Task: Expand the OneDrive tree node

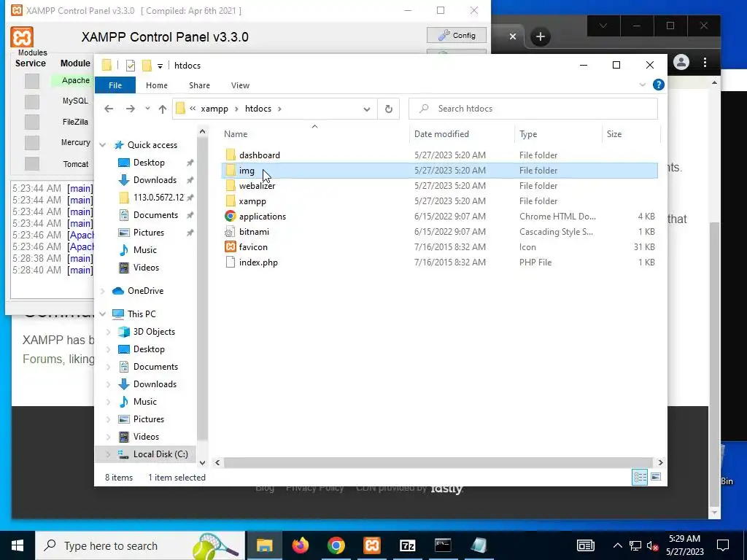Action: pyautogui.click(x=102, y=290)
